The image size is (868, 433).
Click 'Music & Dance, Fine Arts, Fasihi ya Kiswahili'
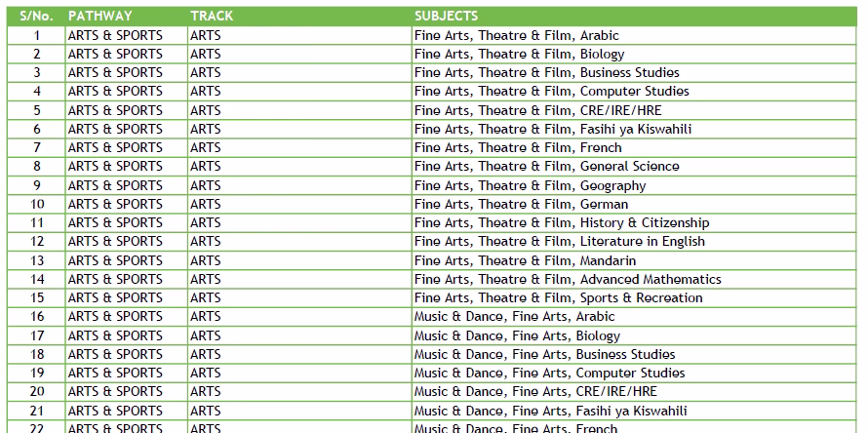click(550, 411)
